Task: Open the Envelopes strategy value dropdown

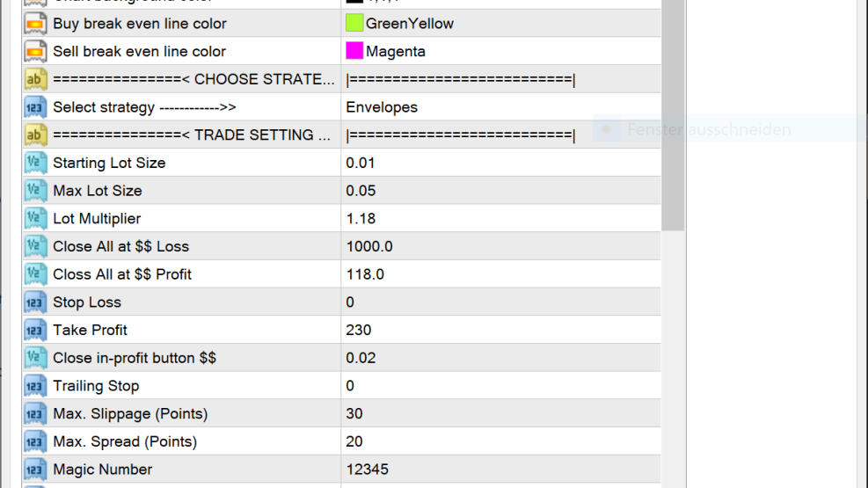Action: coord(501,107)
